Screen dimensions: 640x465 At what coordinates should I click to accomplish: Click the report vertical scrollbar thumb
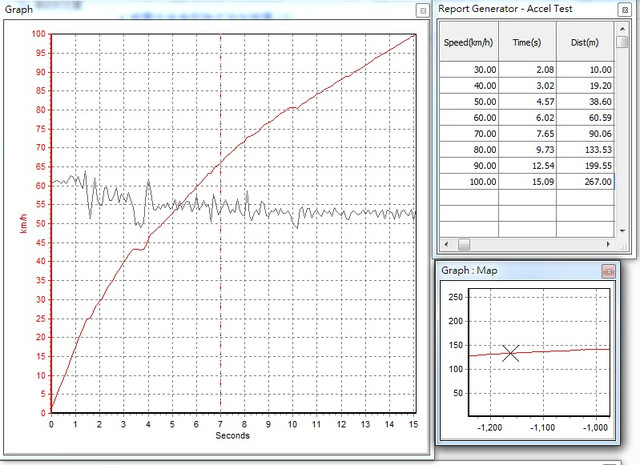tap(622, 42)
